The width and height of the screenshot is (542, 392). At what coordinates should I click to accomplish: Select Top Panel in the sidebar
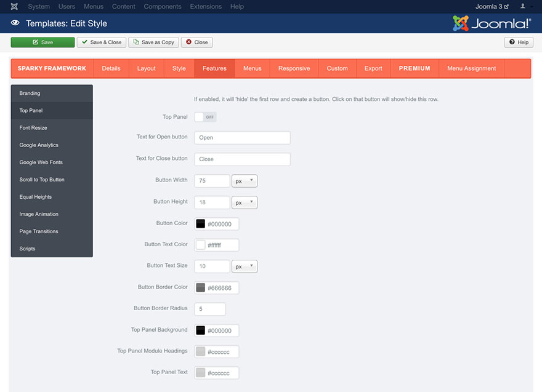click(x=52, y=111)
